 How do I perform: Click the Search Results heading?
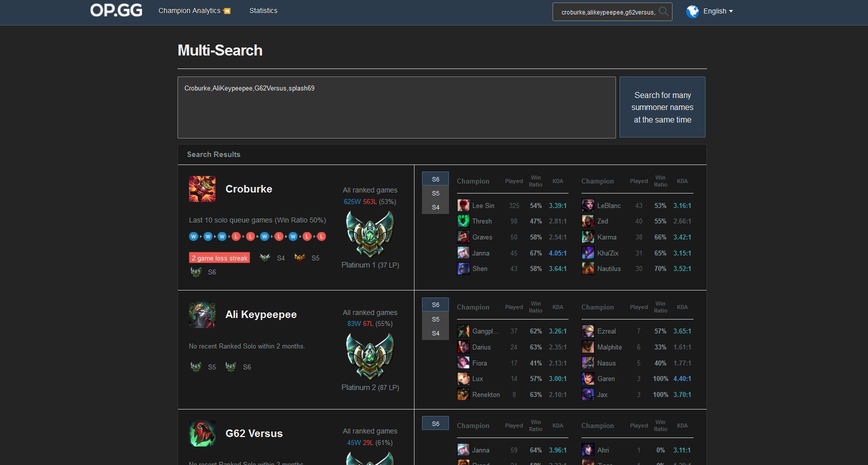tap(213, 154)
